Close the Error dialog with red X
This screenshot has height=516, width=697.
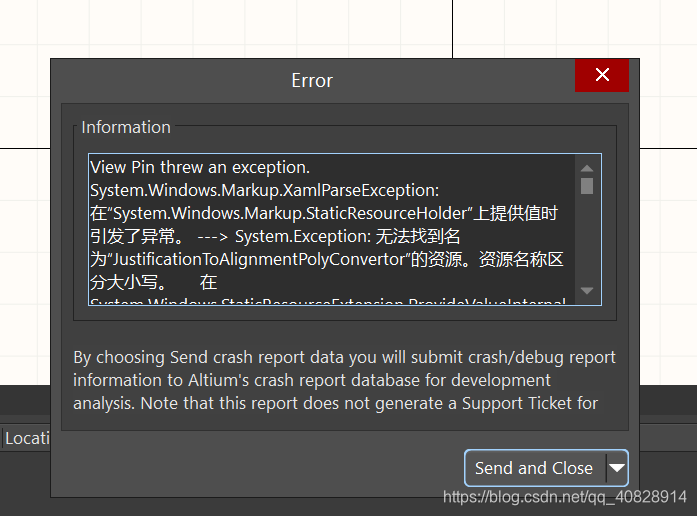602,75
